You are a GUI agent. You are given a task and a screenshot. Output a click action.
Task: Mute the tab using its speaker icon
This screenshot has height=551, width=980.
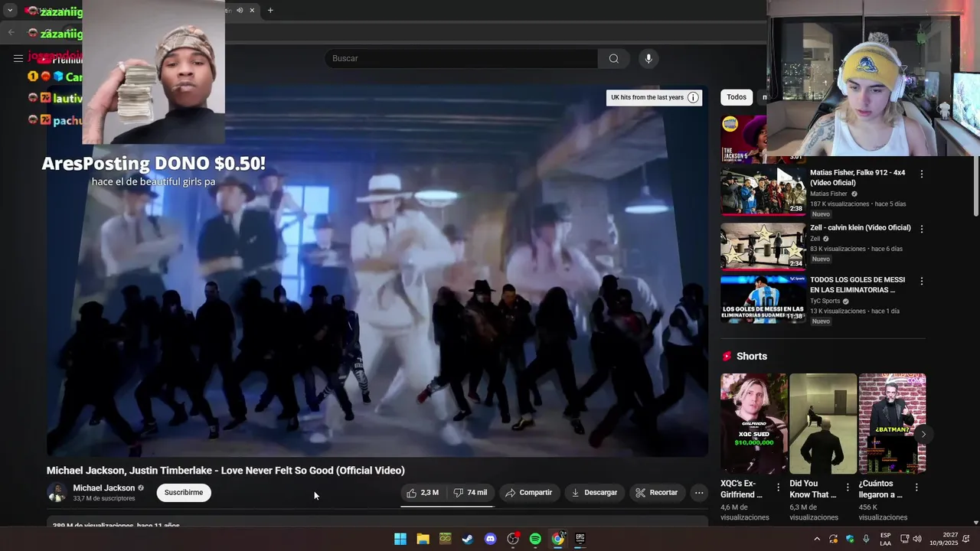tap(240, 10)
